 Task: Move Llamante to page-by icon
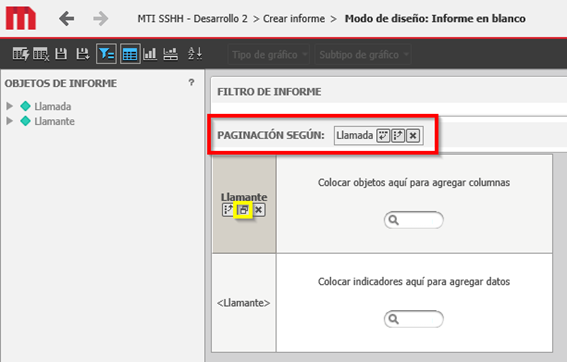coord(243,210)
